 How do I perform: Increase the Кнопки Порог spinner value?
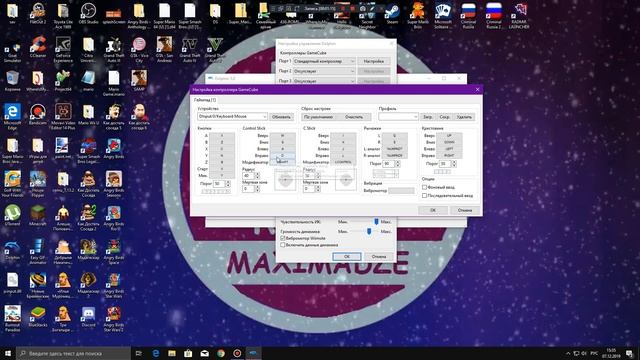click(228, 182)
